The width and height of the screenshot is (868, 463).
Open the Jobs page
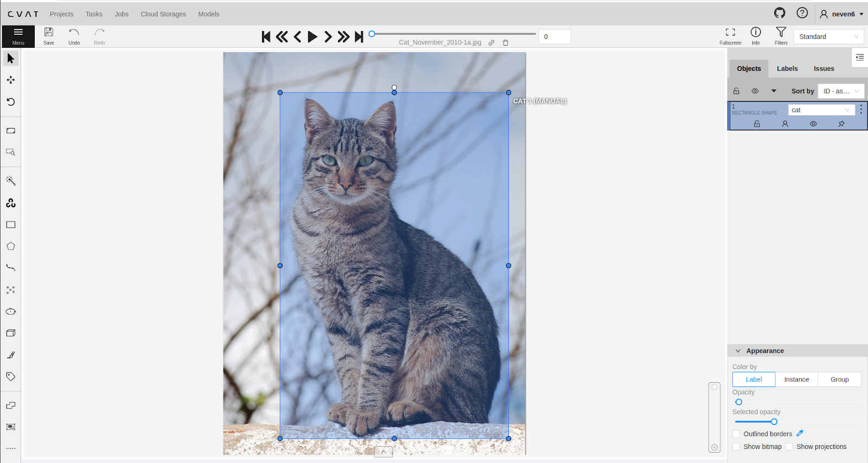[122, 14]
